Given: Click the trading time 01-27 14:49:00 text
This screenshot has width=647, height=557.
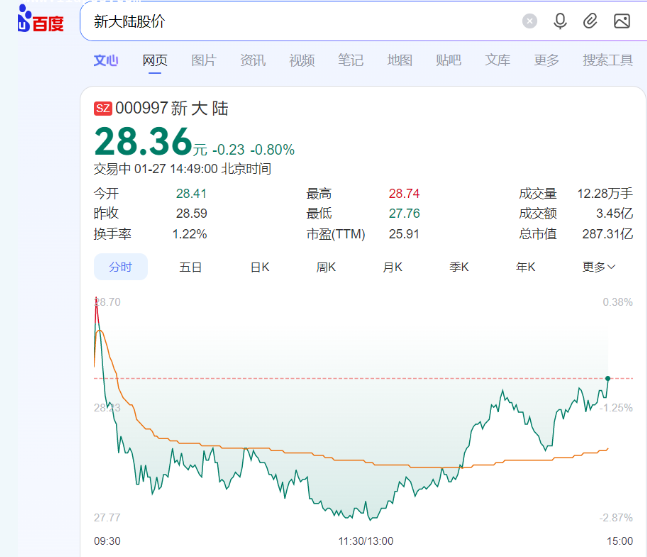Looking at the screenshot, I should (176, 169).
